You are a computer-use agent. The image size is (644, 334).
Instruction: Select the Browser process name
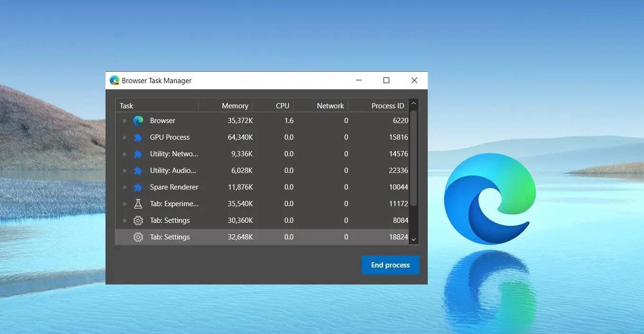[x=163, y=121]
